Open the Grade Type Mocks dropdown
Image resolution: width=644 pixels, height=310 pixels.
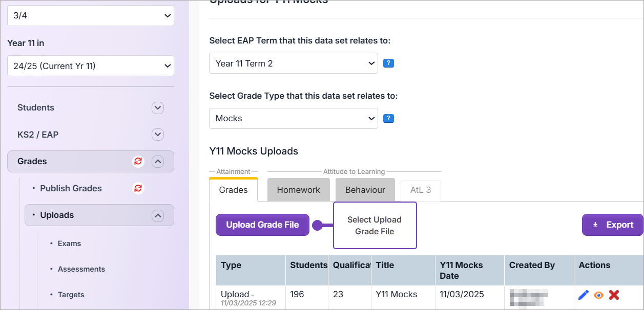293,119
